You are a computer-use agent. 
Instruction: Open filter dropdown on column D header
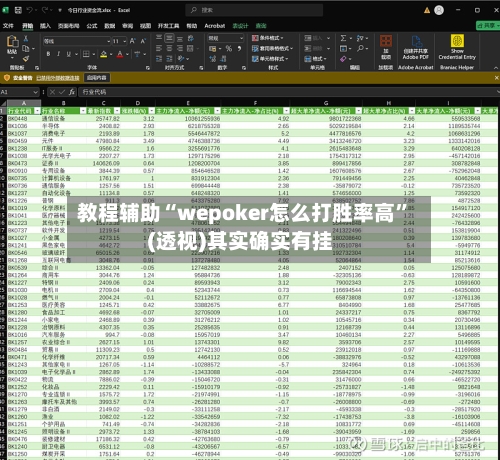point(152,111)
